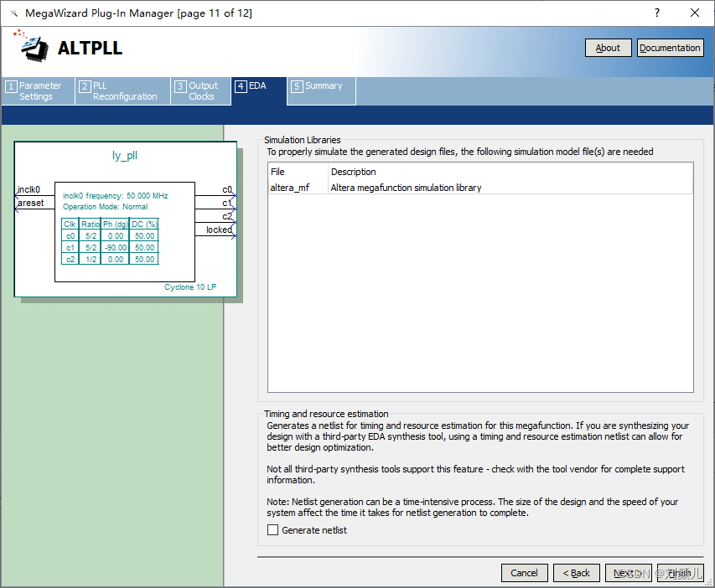This screenshot has width=715, height=588.
Task: Open the Parameter Settings tab
Action: click(39, 91)
